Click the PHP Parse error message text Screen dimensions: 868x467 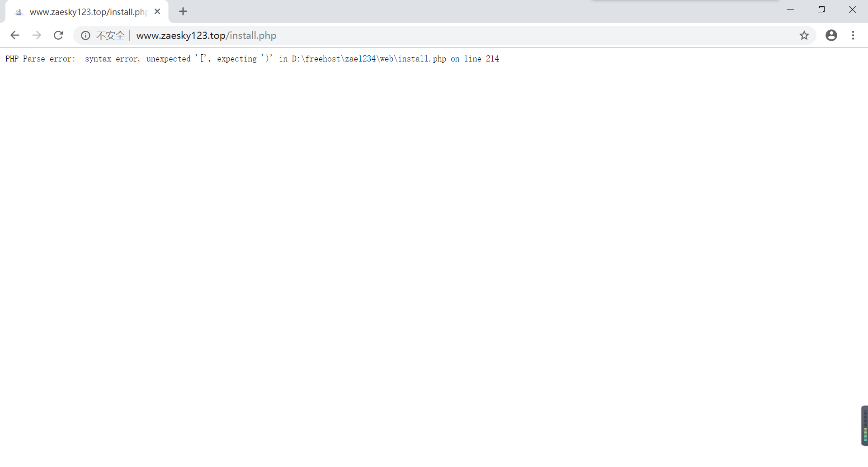(252, 59)
